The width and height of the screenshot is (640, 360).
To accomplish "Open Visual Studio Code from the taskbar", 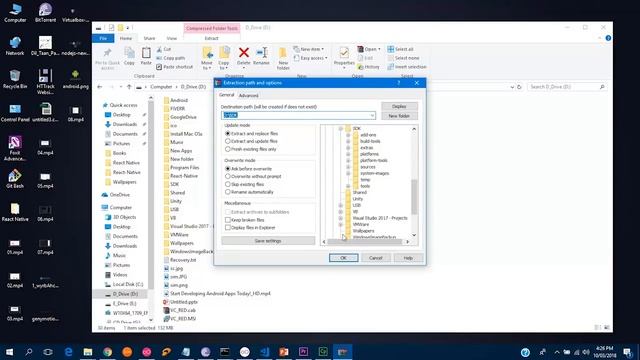I will [264, 352].
